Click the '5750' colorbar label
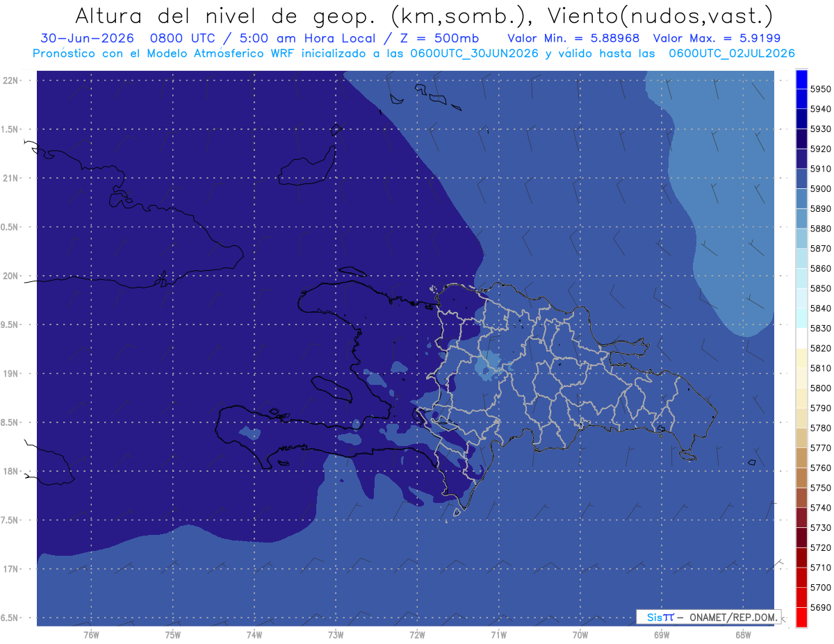This screenshot has height=644, width=834. 820,488
